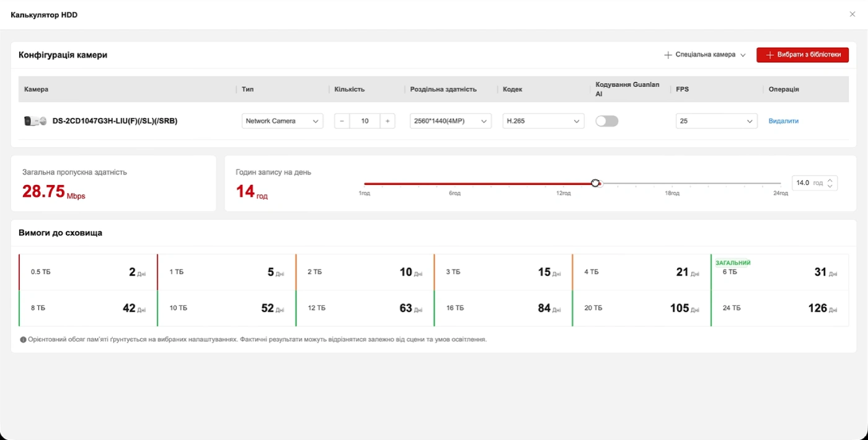
Task: Click the Операція column header
Action: pyautogui.click(x=784, y=89)
